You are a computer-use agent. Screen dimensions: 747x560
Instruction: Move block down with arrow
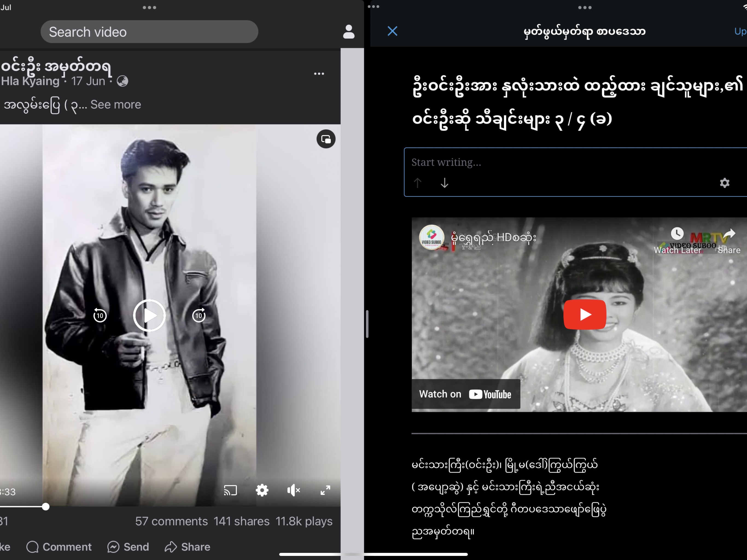(x=444, y=183)
